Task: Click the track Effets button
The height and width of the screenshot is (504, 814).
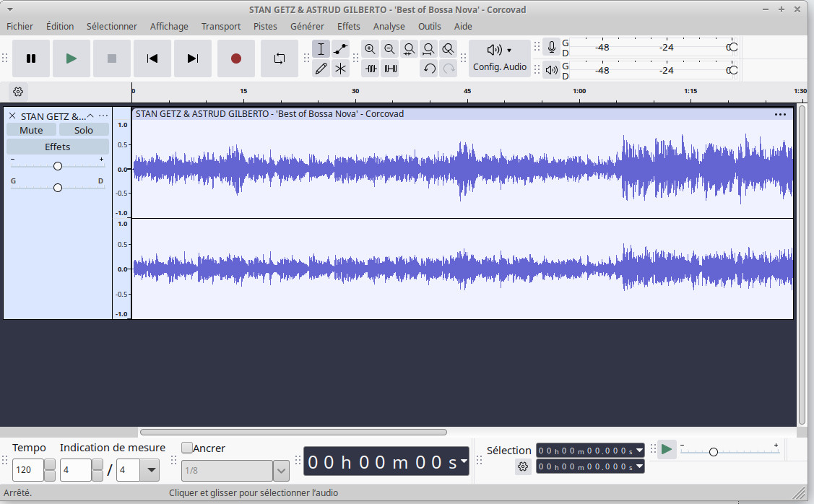Action: coord(58,147)
